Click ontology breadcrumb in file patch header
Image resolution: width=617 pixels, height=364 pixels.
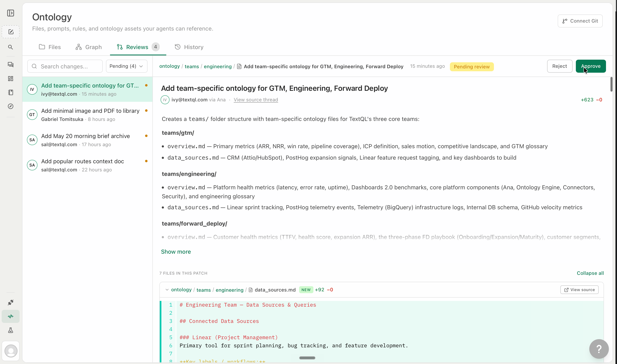click(181, 290)
